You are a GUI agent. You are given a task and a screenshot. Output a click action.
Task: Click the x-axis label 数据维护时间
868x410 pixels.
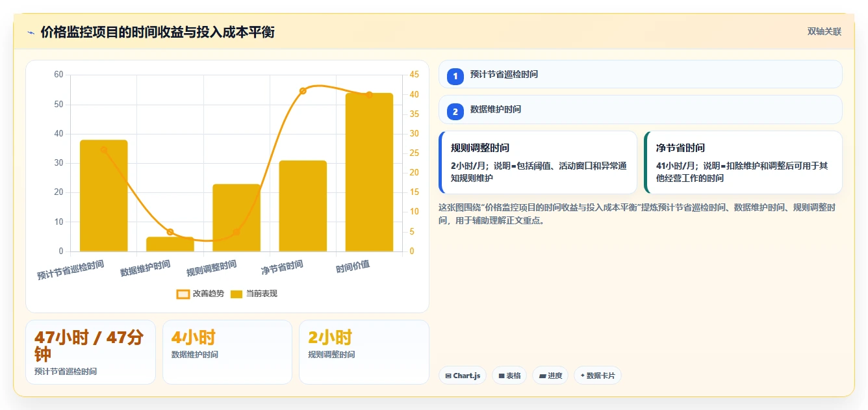click(x=145, y=268)
